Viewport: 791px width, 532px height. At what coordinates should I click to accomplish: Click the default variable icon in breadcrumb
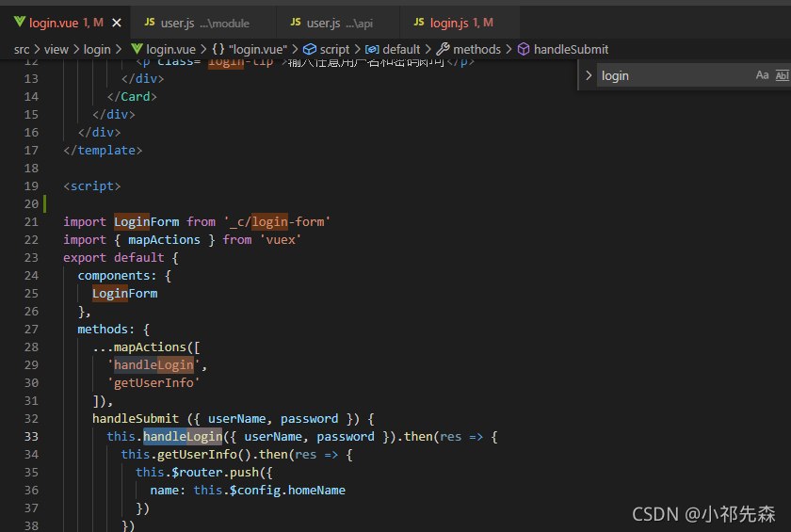coord(372,49)
